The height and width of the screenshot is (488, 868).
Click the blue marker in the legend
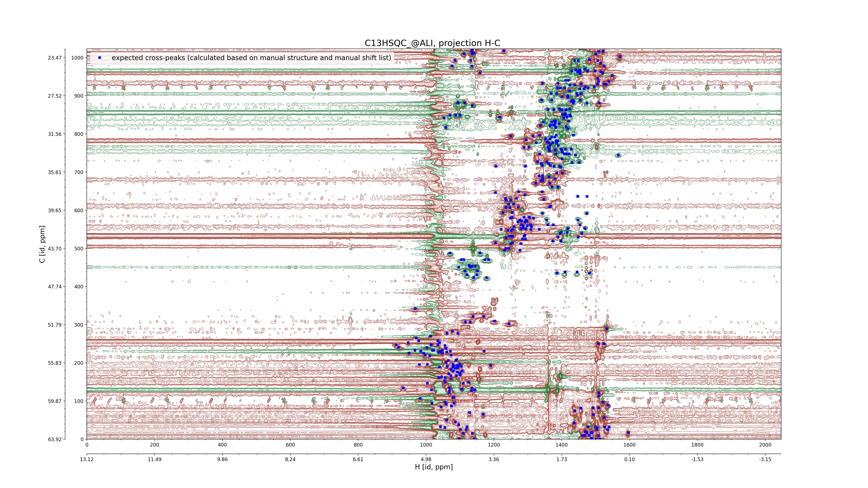pyautogui.click(x=99, y=58)
